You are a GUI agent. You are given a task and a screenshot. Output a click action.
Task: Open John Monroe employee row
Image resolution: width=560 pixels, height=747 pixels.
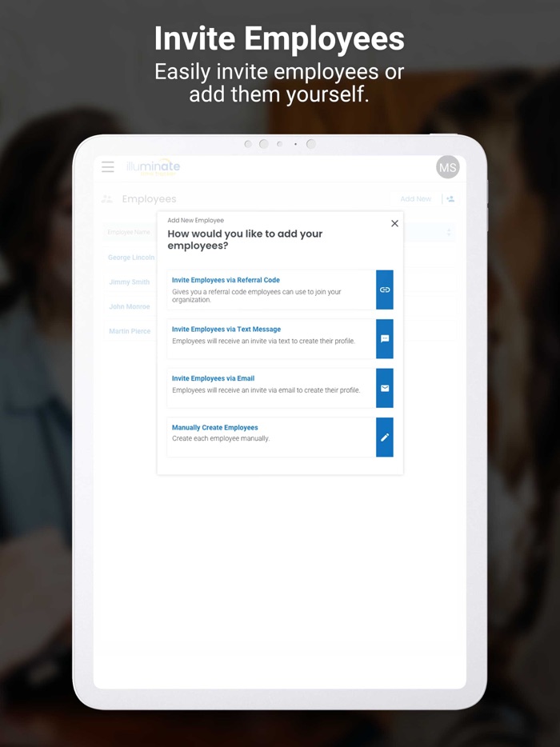click(129, 306)
